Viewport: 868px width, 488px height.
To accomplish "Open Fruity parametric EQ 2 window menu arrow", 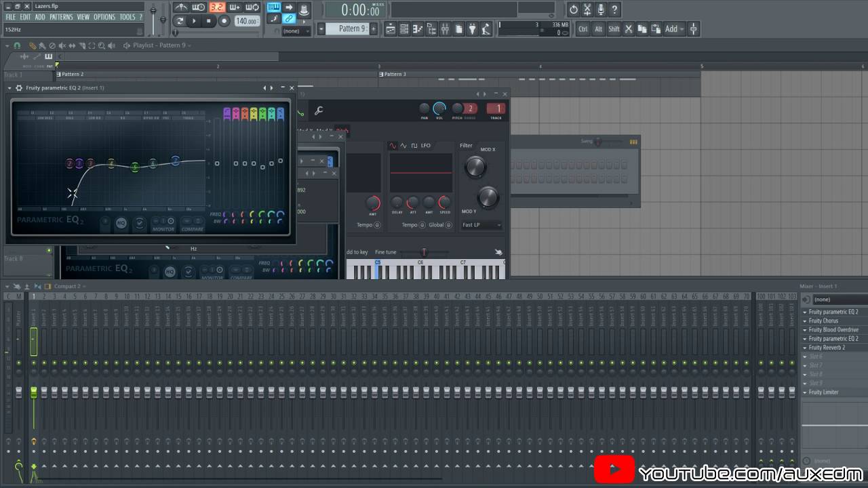I will coord(10,88).
